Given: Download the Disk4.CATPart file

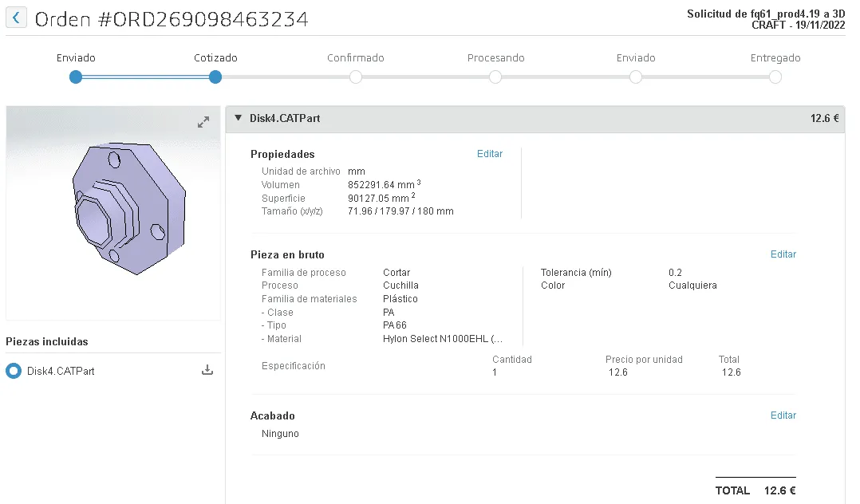Looking at the screenshot, I should pos(207,370).
